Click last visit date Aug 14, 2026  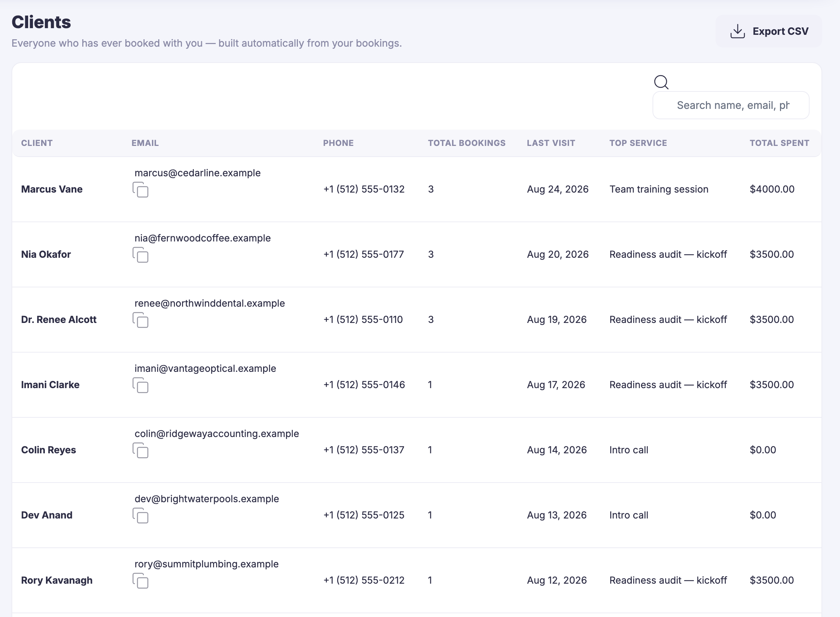point(557,450)
